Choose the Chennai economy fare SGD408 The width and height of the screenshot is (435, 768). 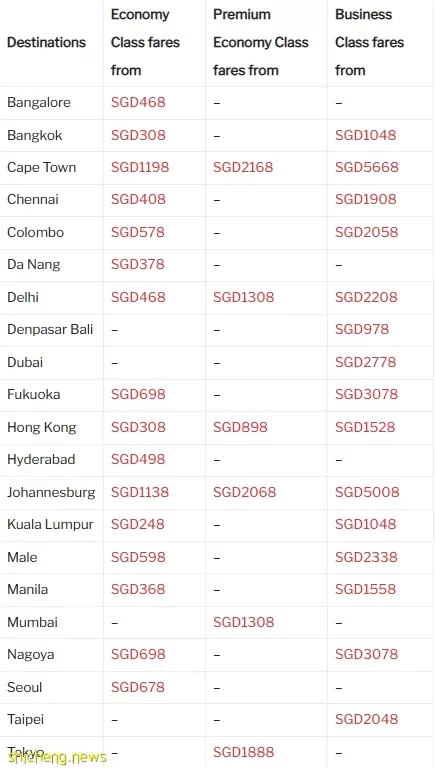pyautogui.click(x=138, y=200)
